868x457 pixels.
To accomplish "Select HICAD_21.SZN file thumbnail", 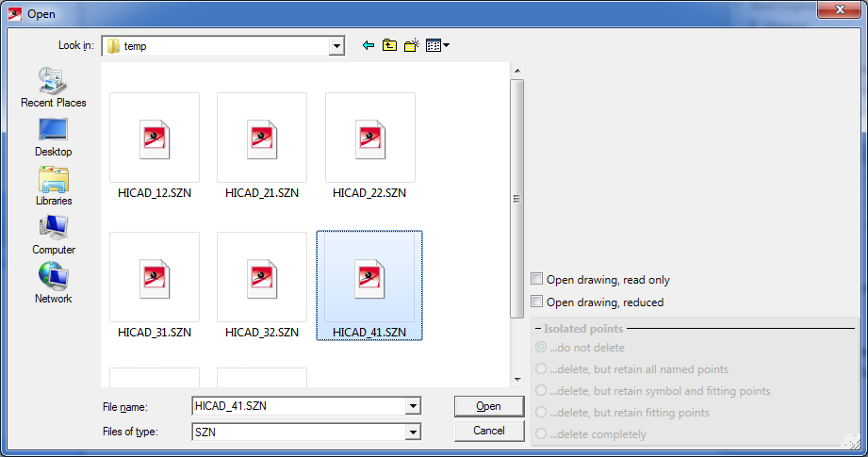I will 262,138.
